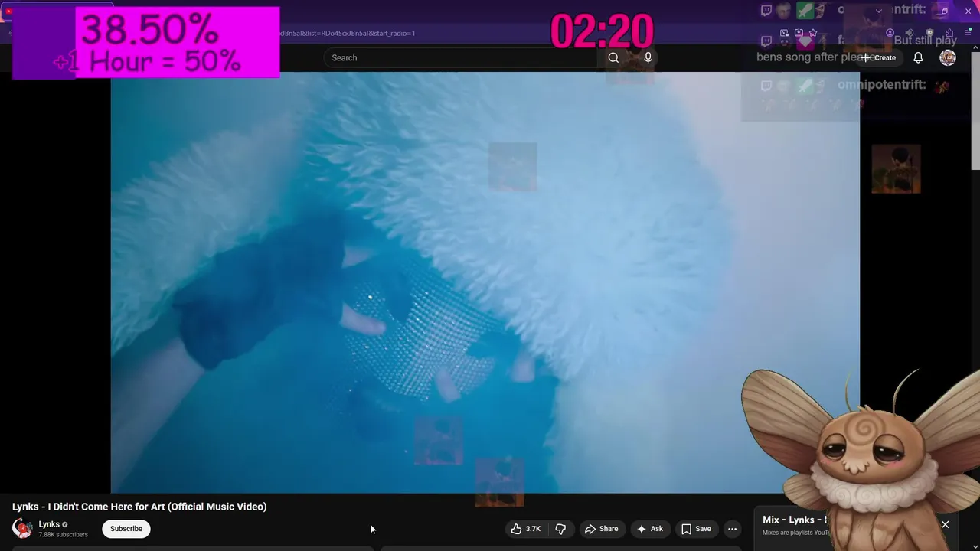The height and width of the screenshot is (551, 980).
Task: Open the tab search chevron dropdown
Action: [x=879, y=11]
